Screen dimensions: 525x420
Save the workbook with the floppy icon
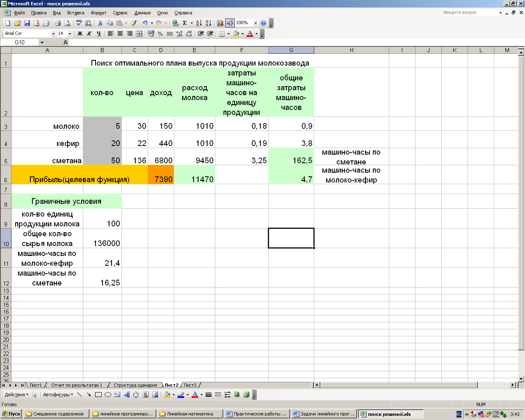tap(27, 23)
